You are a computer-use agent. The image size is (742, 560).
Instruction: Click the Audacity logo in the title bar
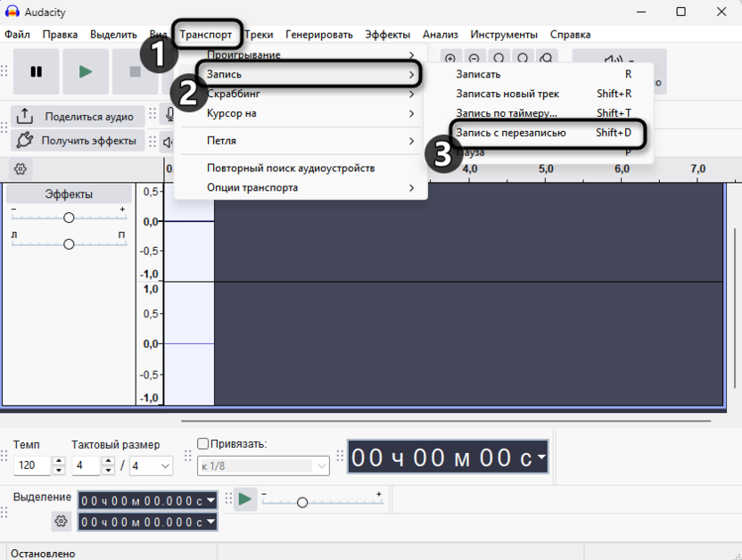point(12,12)
